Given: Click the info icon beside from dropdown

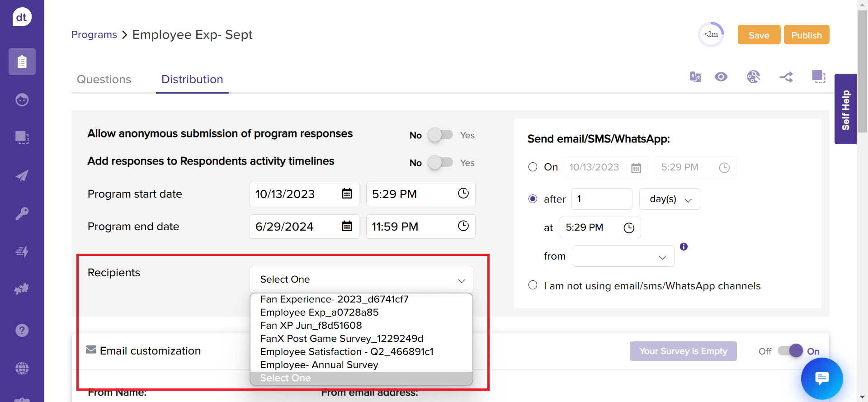Looking at the screenshot, I should click(x=684, y=246).
